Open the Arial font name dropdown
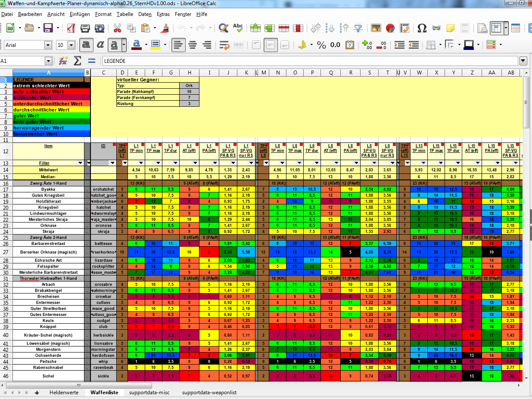The image size is (532, 399). [49, 45]
